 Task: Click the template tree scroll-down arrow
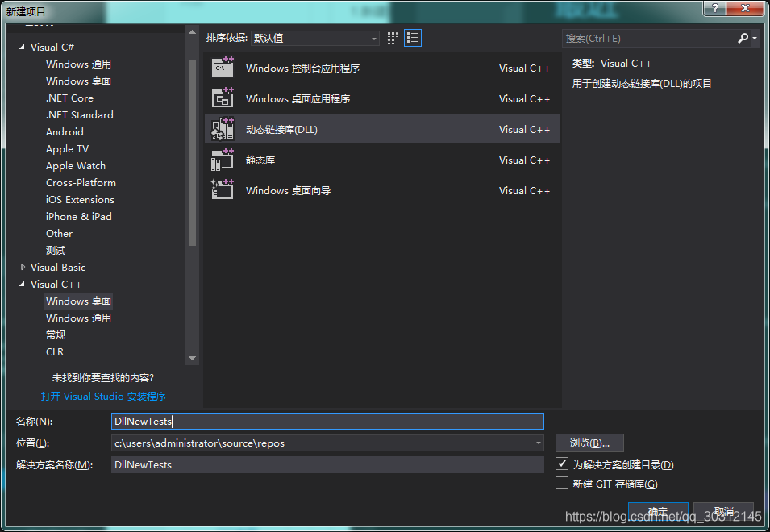192,358
